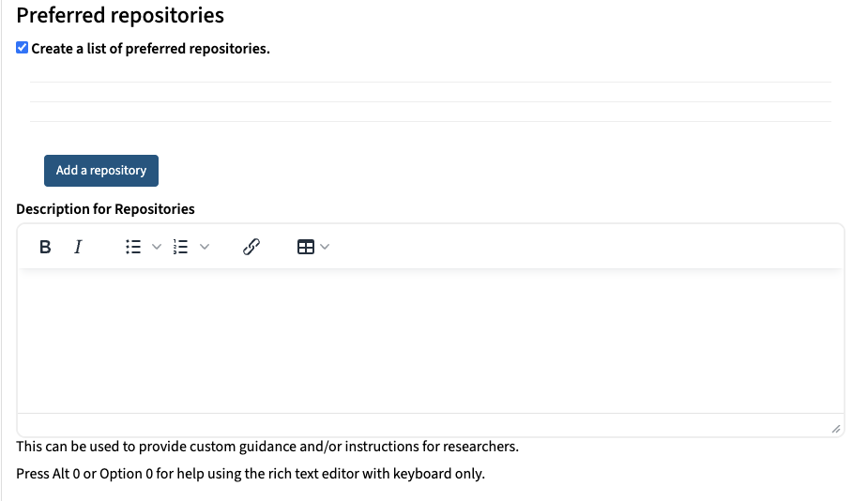The width and height of the screenshot is (868, 501).
Task: Click the 'Create a list of preferred repositories' label
Action: 150,49
